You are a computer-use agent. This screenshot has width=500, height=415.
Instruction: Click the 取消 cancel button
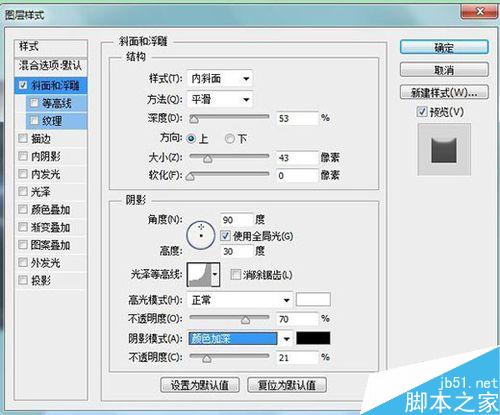tap(444, 70)
